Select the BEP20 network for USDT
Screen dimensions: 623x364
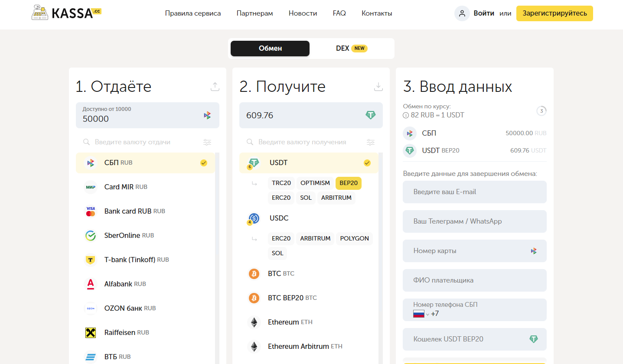coord(348,183)
